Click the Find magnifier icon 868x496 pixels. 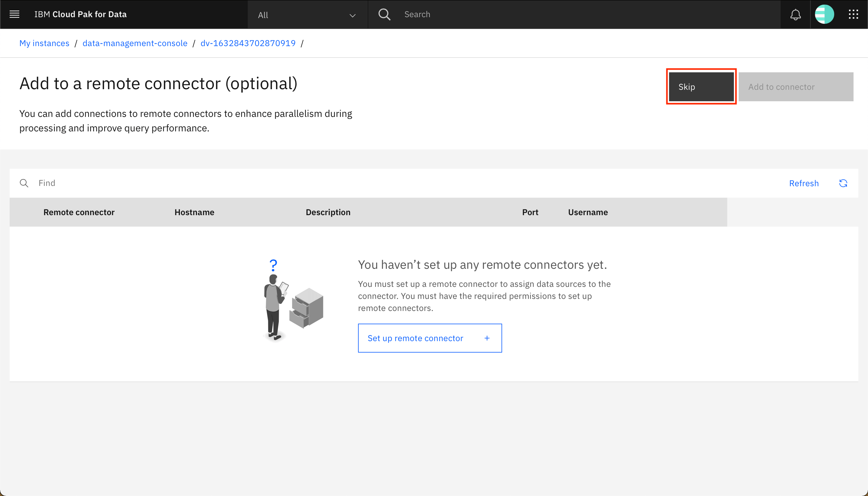click(x=24, y=183)
